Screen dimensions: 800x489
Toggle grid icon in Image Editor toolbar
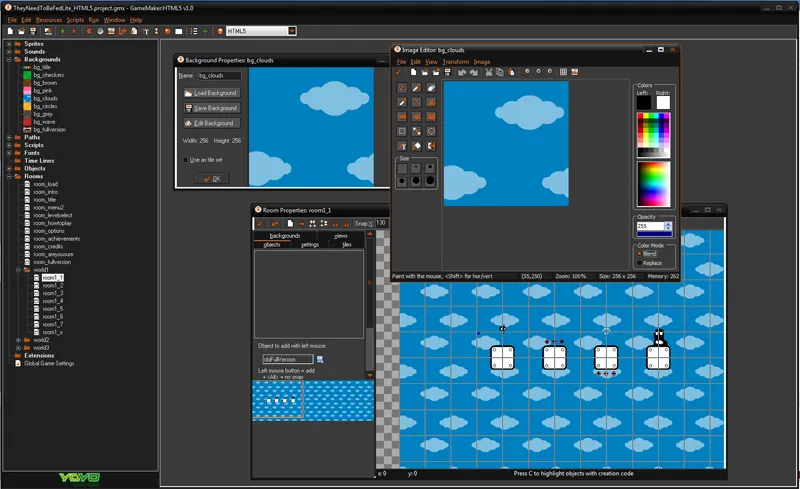coord(563,72)
